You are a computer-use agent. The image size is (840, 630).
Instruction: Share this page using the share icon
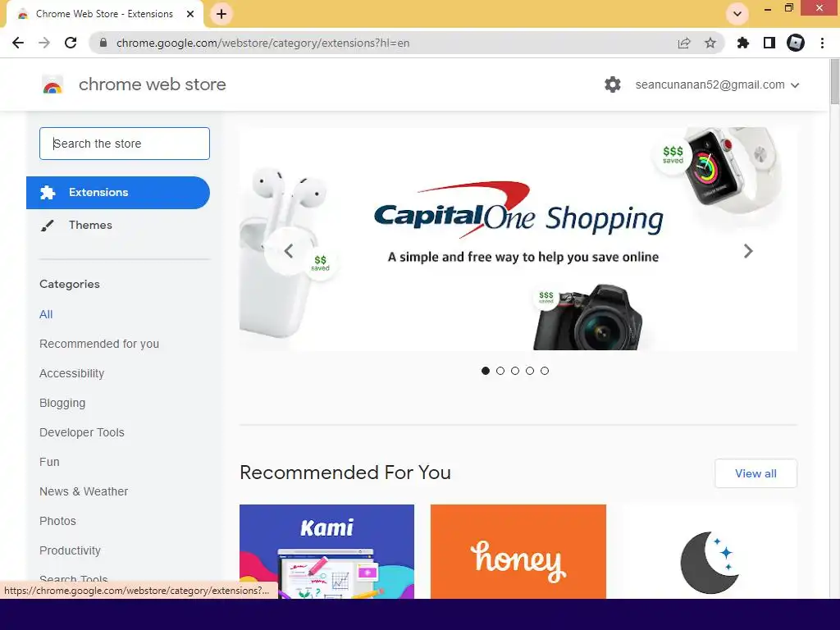(683, 43)
